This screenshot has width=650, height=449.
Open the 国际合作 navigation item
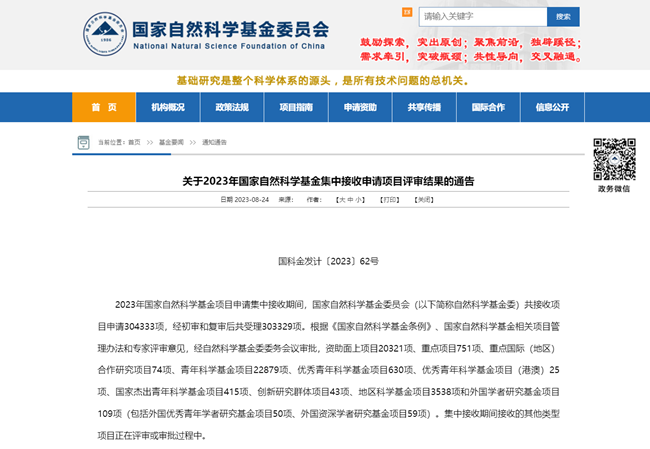(488, 107)
